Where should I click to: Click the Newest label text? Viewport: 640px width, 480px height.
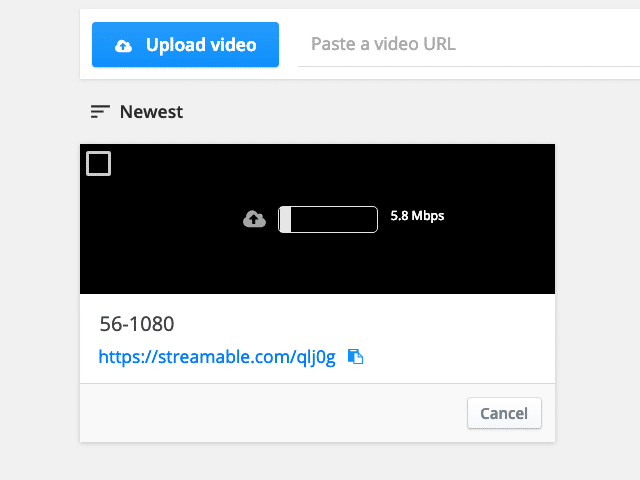click(151, 111)
